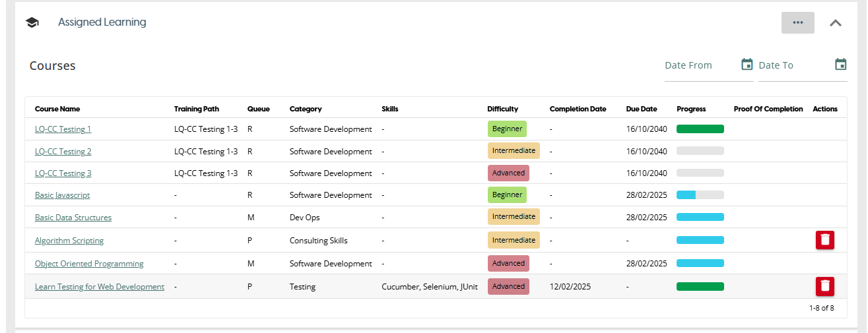Screen dimensions: 868x333
Task: Open the Date To calendar picker icon
Action: pos(840,65)
